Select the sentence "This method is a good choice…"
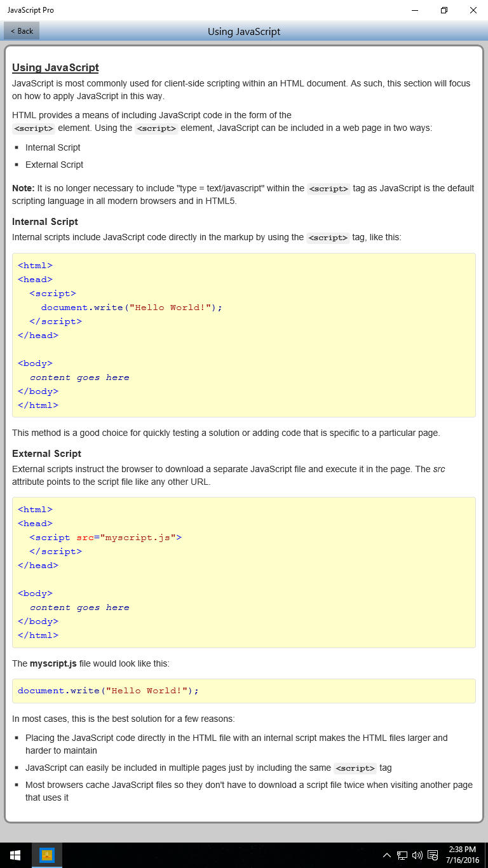The height and width of the screenshot is (868, 488). 226,433
